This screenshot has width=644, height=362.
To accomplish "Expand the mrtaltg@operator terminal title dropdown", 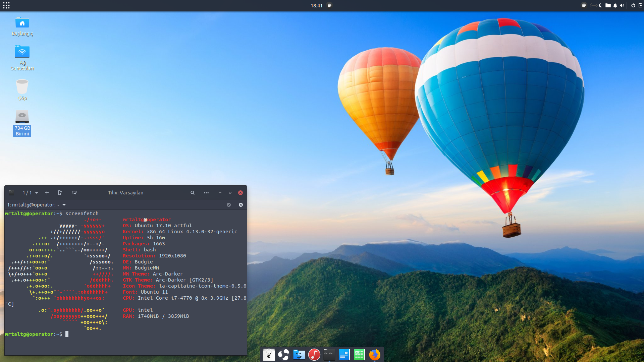I will 36,205.
